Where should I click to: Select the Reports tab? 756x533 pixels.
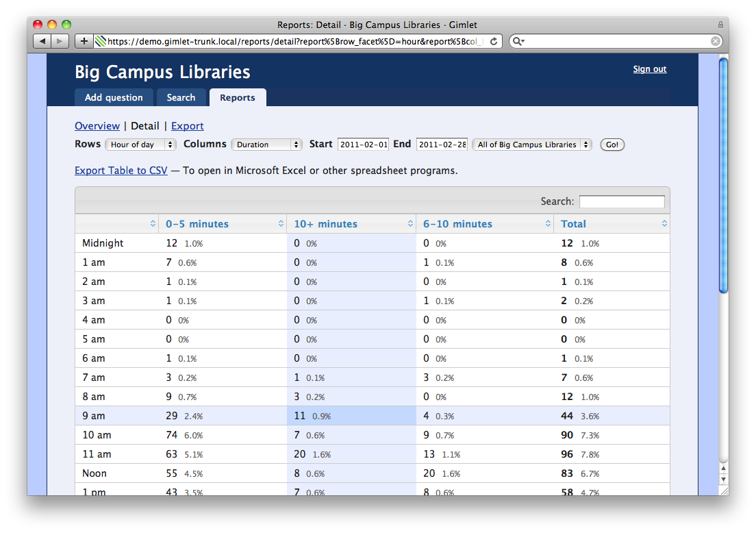tap(237, 97)
